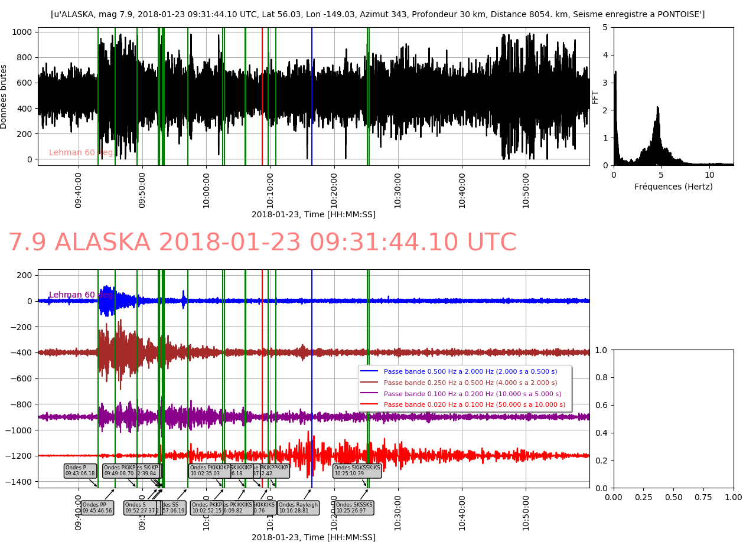Viewport: 756px width, 542px height.
Task: Click the 'Ondes Rayleigh' annotation box
Action: coord(298,508)
